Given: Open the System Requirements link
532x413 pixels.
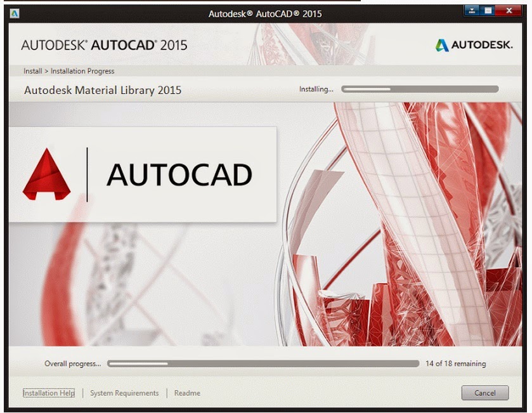Looking at the screenshot, I should point(124,393).
